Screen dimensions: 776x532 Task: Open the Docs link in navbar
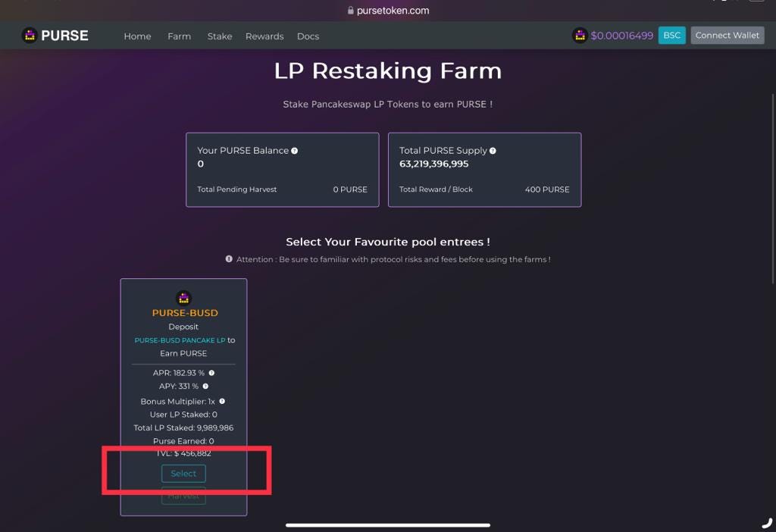click(x=308, y=36)
